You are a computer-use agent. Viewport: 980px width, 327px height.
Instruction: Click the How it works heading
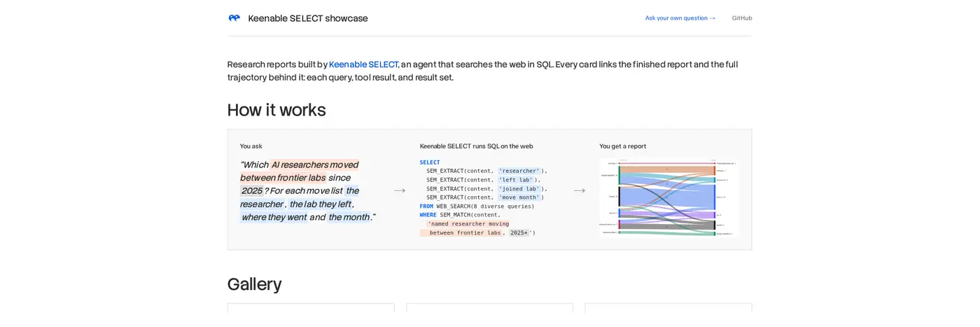pos(276,110)
